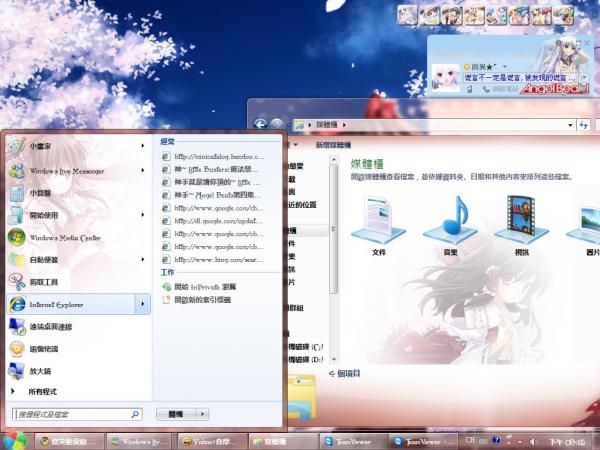
Task: Click the Start menu search magnifier icon
Action: 135,414
